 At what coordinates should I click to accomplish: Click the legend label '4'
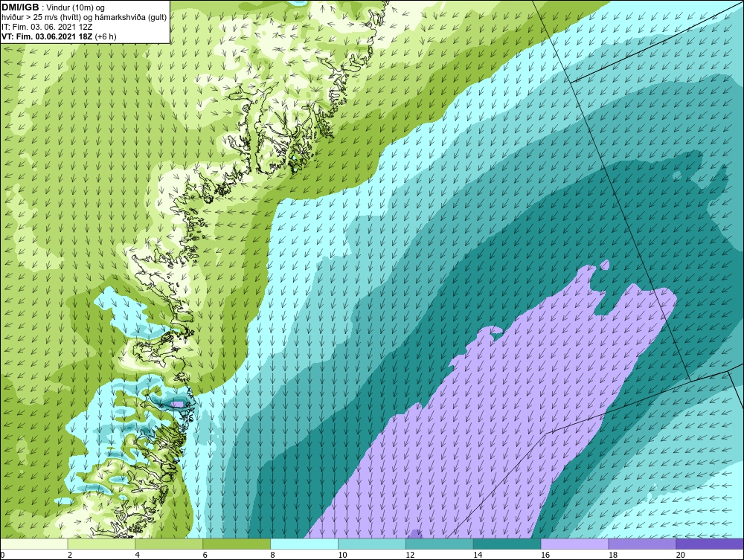pyautogui.click(x=137, y=555)
